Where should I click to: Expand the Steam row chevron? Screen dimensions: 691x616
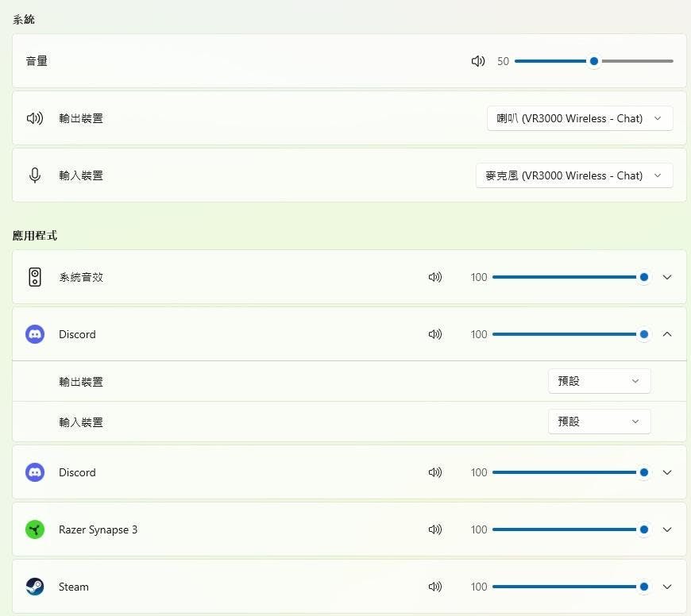(667, 587)
